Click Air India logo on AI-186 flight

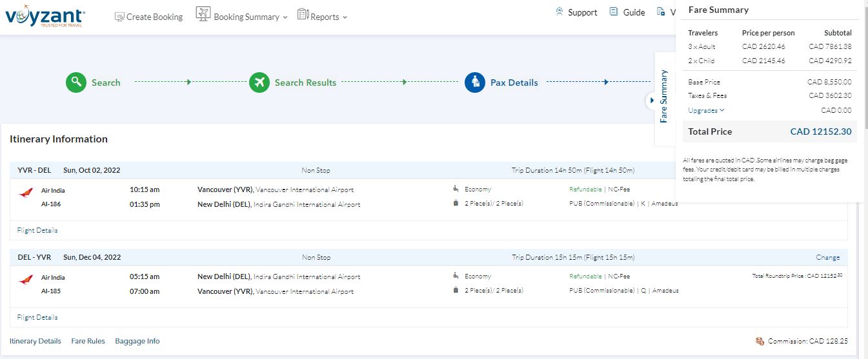point(26,193)
